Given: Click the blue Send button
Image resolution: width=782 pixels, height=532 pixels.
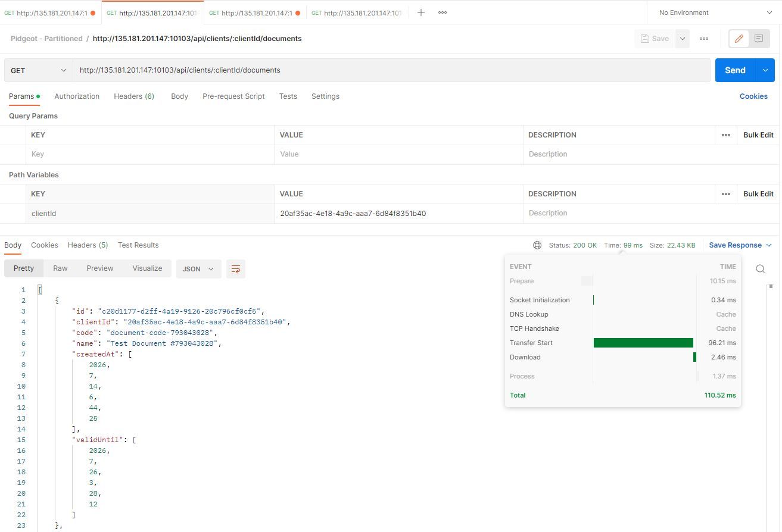Looking at the screenshot, I should coord(735,70).
